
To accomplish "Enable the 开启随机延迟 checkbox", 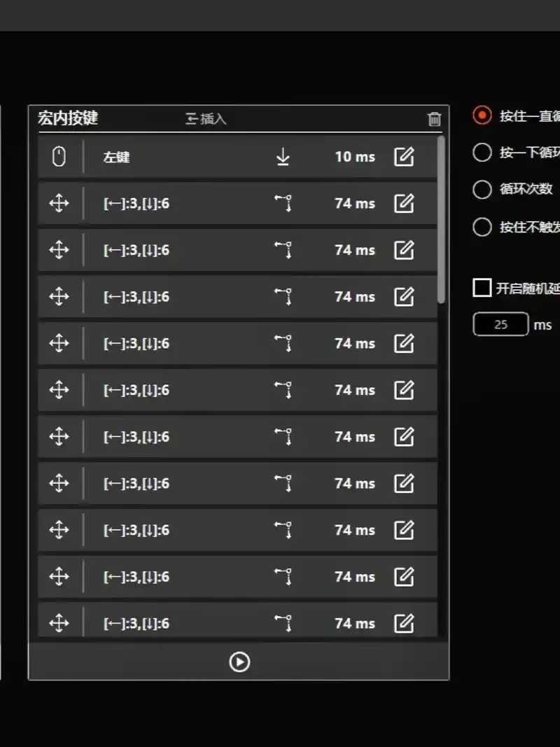I will 482,288.
